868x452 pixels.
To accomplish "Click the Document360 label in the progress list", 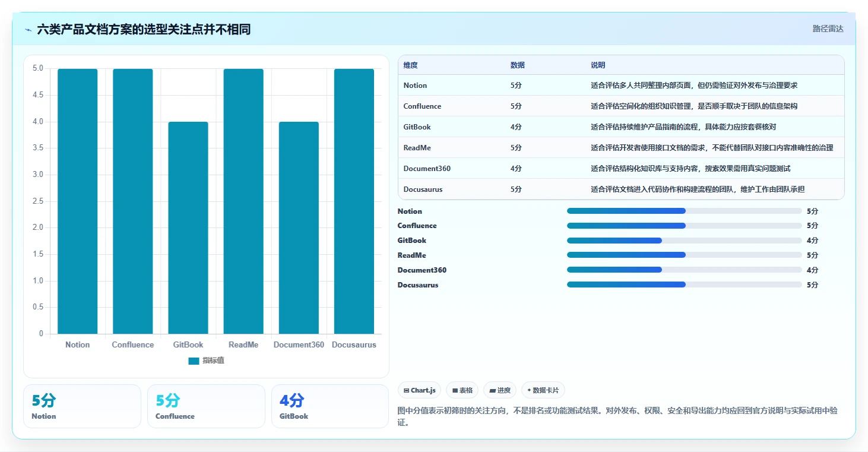I will pos(422,270).
